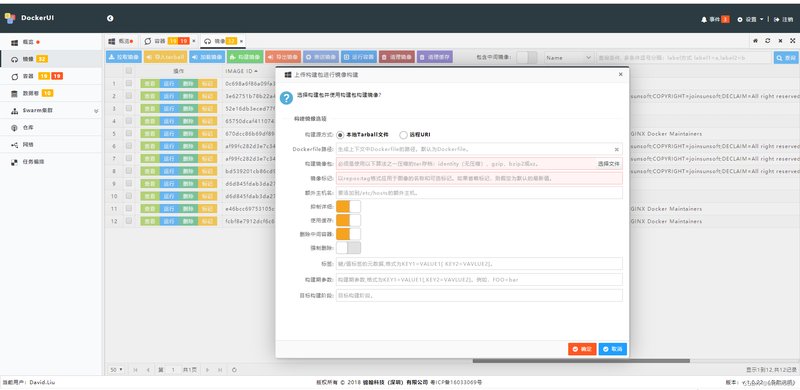Click the sidebar collapse arrow icon
The image size is (800, 390).
[110, 18]
